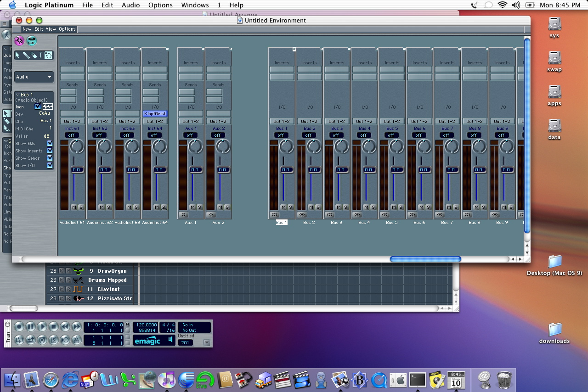Open the Options menu in Environment window
588x392 pixels.
tap(67, 29)
